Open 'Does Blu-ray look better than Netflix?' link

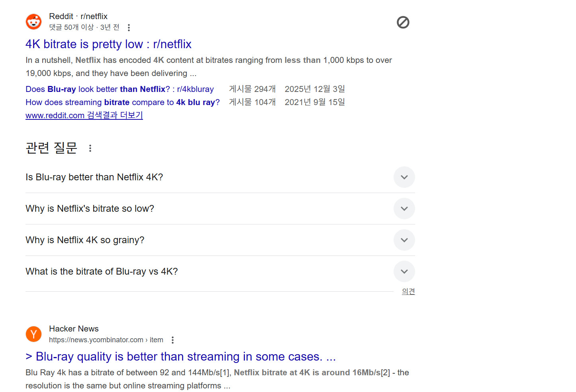[x=120, y=89]
